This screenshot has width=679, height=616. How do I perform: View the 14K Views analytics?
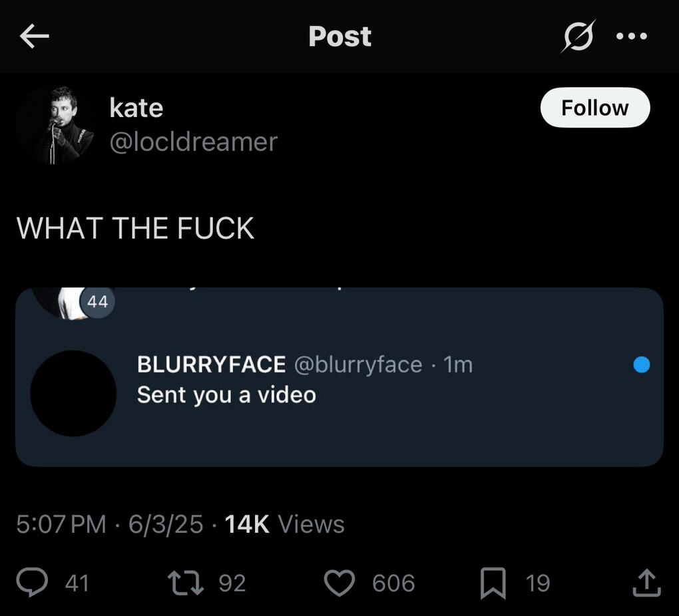pyautogui.click(x=284, y=524)
